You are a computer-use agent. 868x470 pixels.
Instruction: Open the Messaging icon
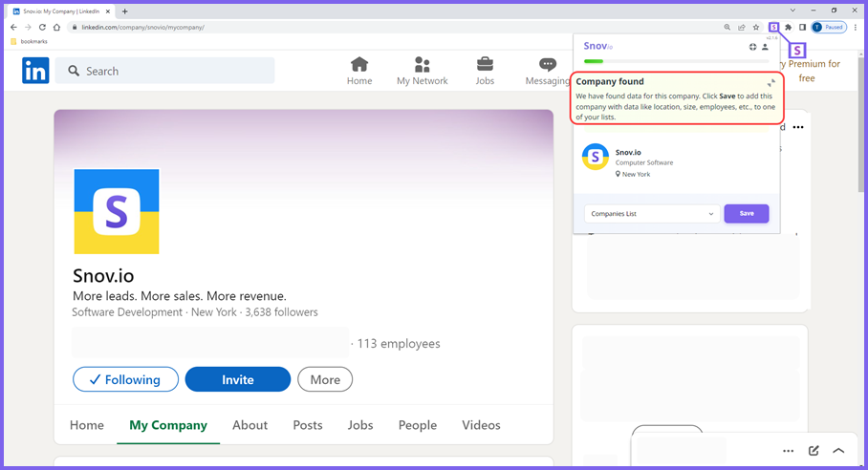[548, 71]
